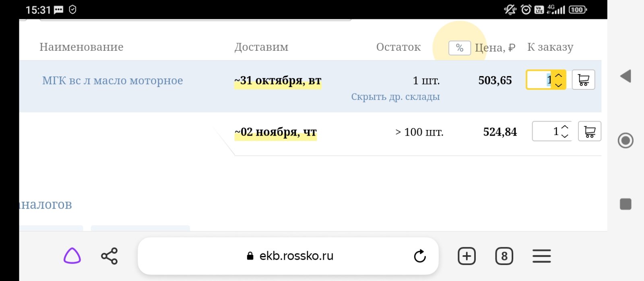Tap the ekb.rossko.ru address bar
This screenshot has width=644, height=281.
coord(288,256)
